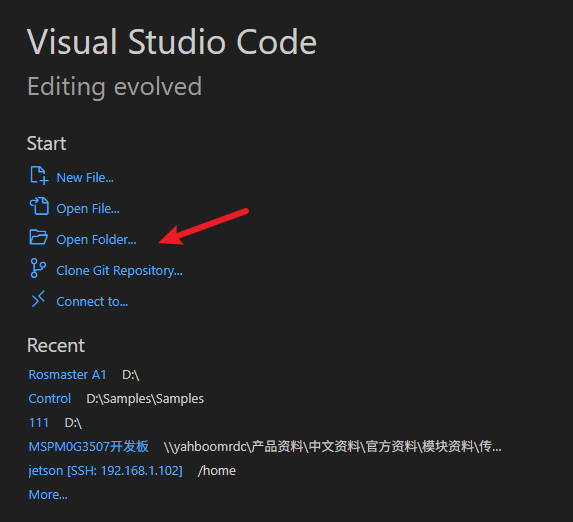Click the Clone Git Repository branch icon
The height and width of the screenshot is (522, 573).
pyautogui.click(x=38, y=268)
